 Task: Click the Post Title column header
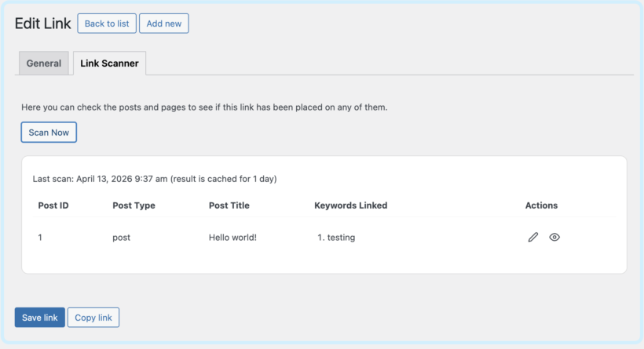229,205
